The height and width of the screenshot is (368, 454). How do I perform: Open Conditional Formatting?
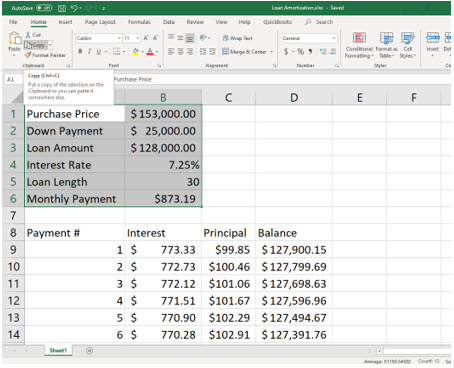tap(359, 45)
